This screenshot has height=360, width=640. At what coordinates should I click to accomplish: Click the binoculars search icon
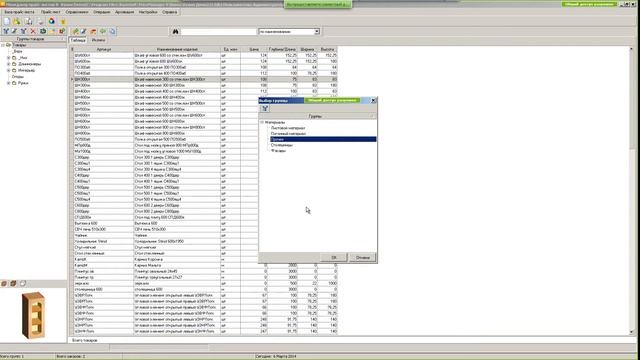176,31
